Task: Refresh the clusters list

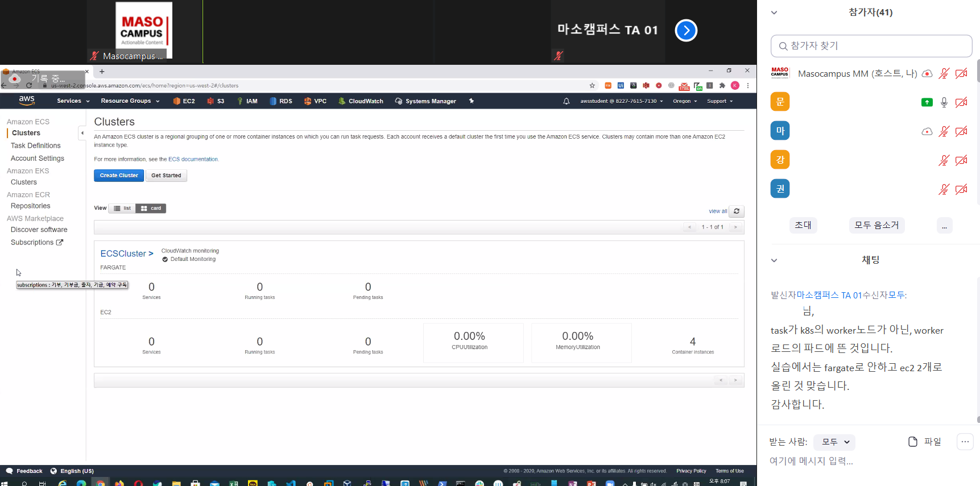Action: pos(736,211)
